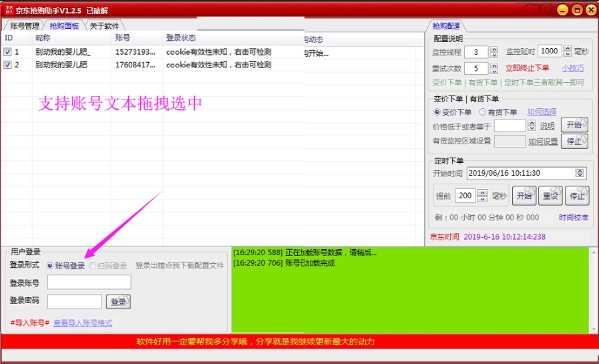Click 开始 button in 变价下单 section
The image size is (599, 364).
coord(574,125)
